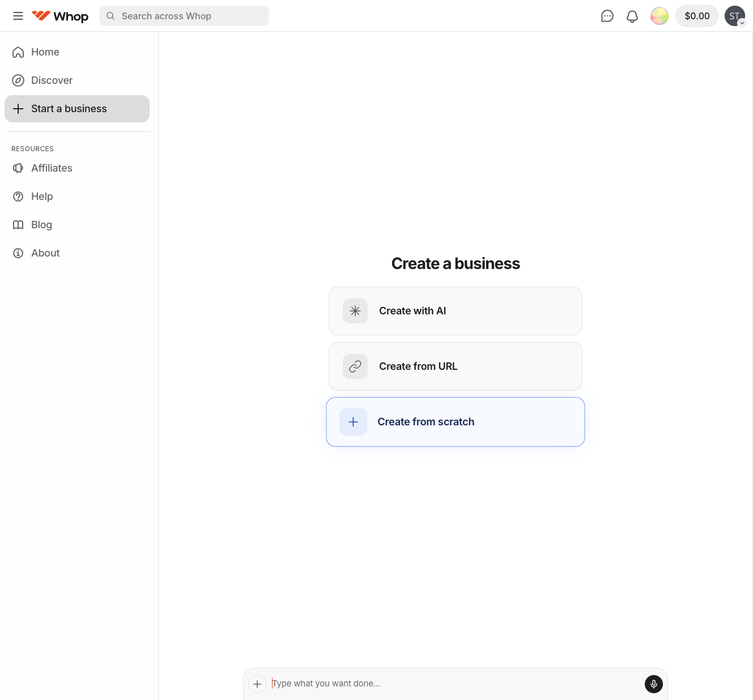The width and height of the screenshot is (753, 700).
Task: Click the attachment plus button in prompt bar
Action: pos(257,684)
